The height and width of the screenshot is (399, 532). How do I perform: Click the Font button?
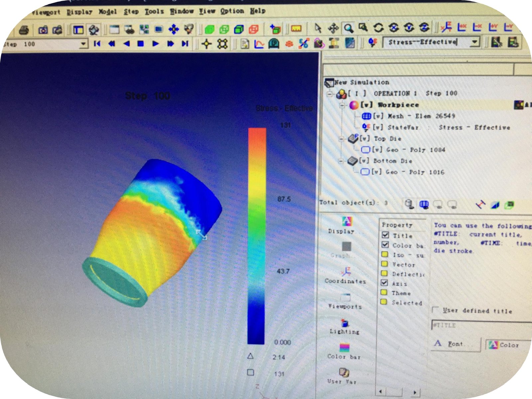[456, 344]
